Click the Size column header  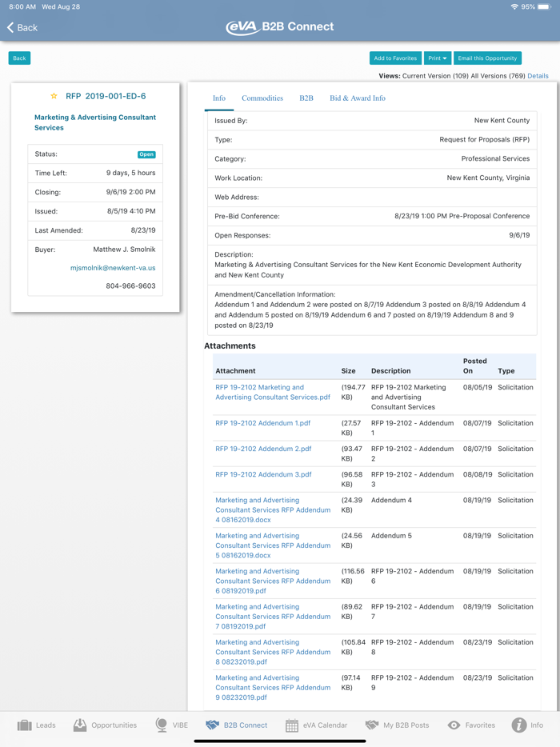(348, 370)
